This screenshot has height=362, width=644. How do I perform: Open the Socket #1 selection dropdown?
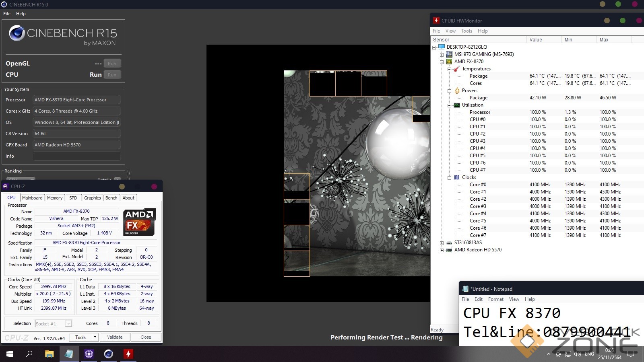(x=68, y=324)
